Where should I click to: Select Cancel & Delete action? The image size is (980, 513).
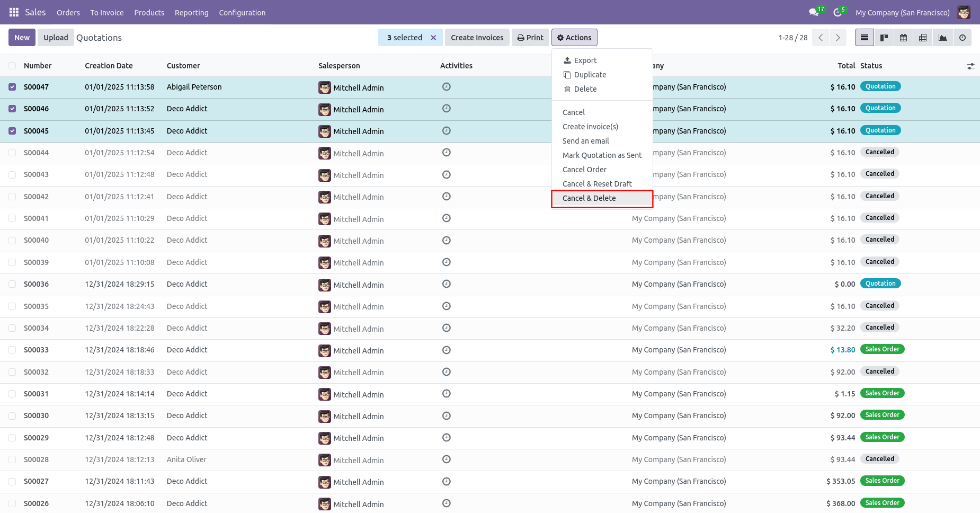(x=602, y=198)
